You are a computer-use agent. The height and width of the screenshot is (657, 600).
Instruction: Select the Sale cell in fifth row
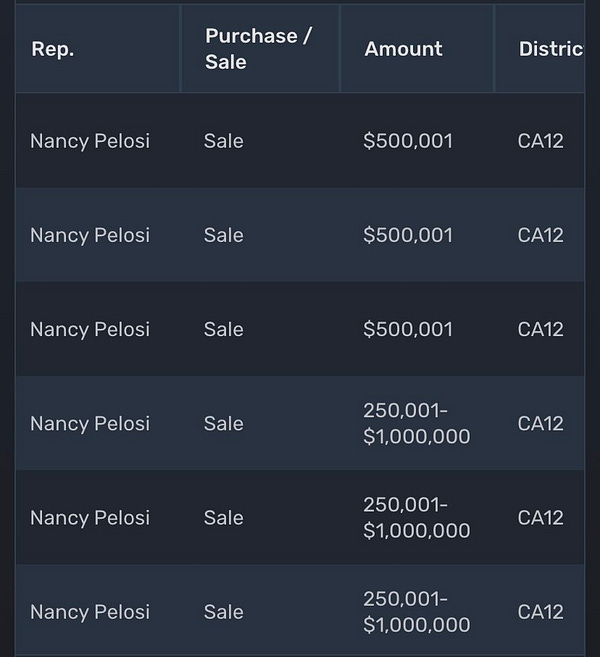[x=224, y=518]
